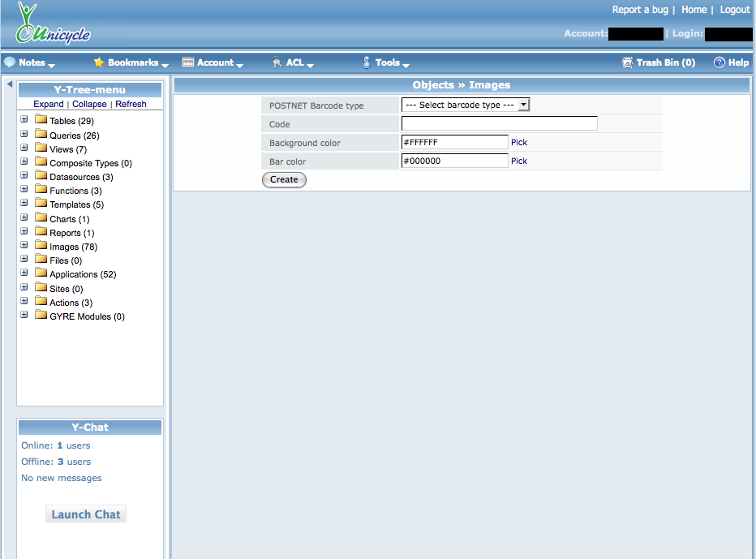Click the Images folder icon in tree
Viewport: 756px width, 559px height.
[x=41, y=246]
